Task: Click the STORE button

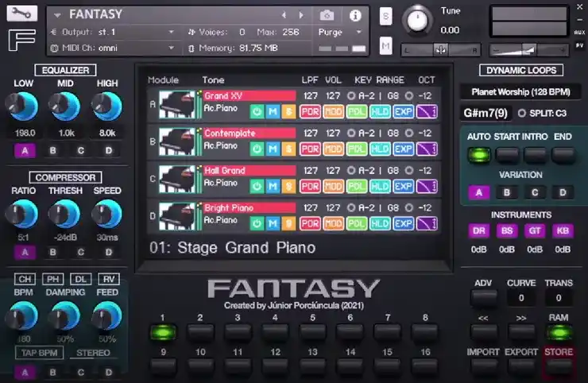Action: click(x=559, y=365)
